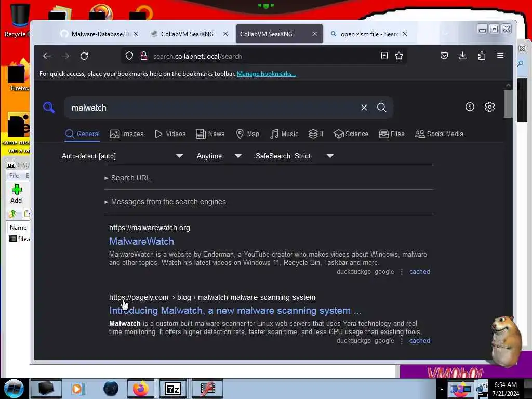This screenshot has width=532, height=399.
Task: Open the File menu in 7-Zip
Action: tap(14, 176)
